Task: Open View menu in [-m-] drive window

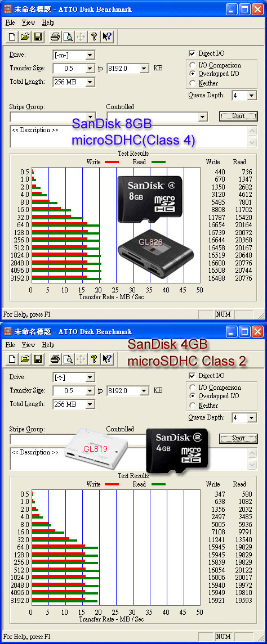Action: tap(28, 22)
